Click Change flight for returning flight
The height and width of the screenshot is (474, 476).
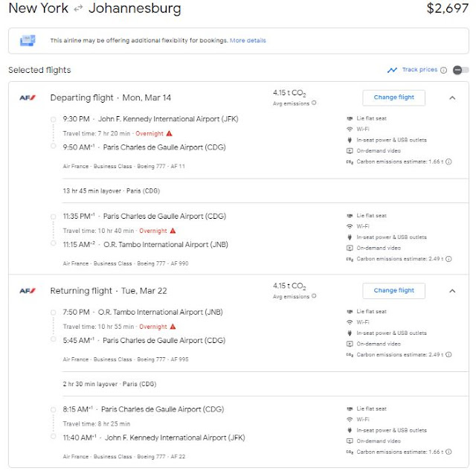coord(393,290)
